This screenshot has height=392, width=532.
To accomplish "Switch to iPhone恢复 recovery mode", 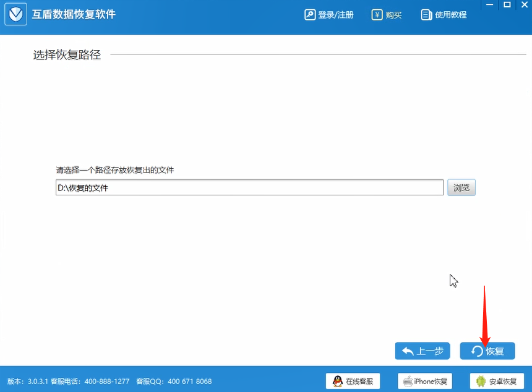I will tap(425, 381).
